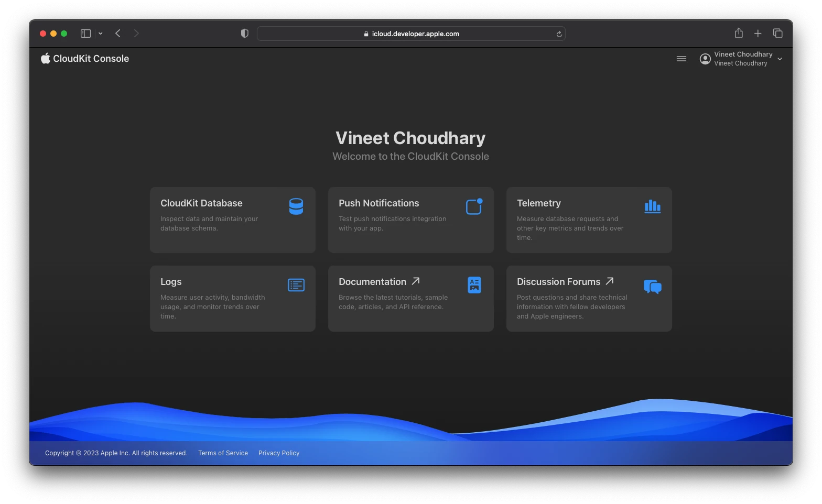Screen dimensions: 822x504
Task: Click the Copyright 2023 Apple Inc. text
Action: pos(116,453)
